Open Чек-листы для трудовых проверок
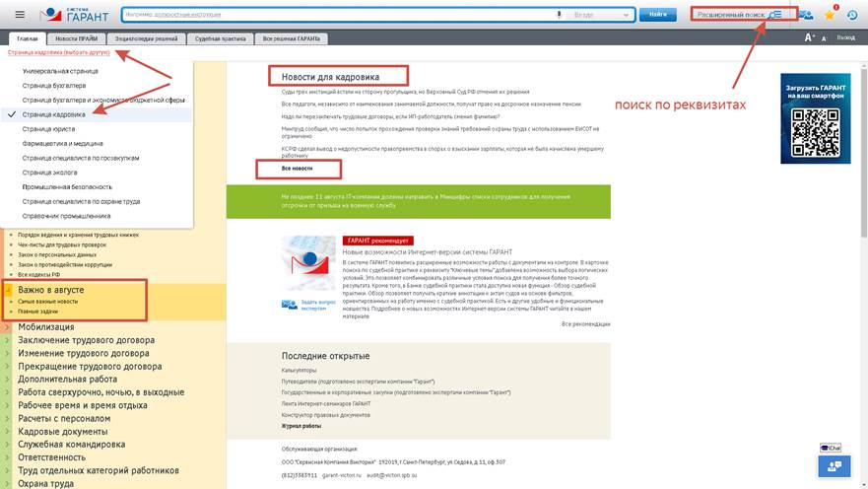Viewport: 868px width, 489px height. (x=62, y=244)
